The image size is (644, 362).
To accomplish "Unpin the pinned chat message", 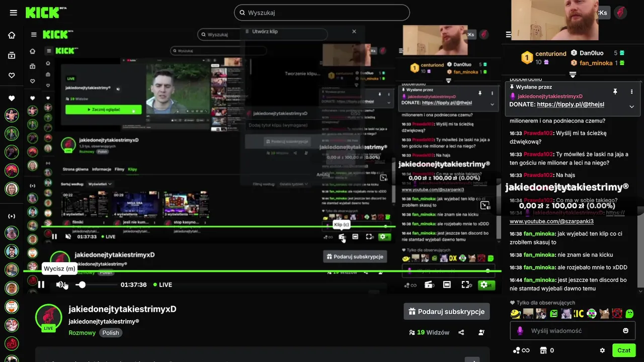I will pyautogui.click(x=615, y=92).
